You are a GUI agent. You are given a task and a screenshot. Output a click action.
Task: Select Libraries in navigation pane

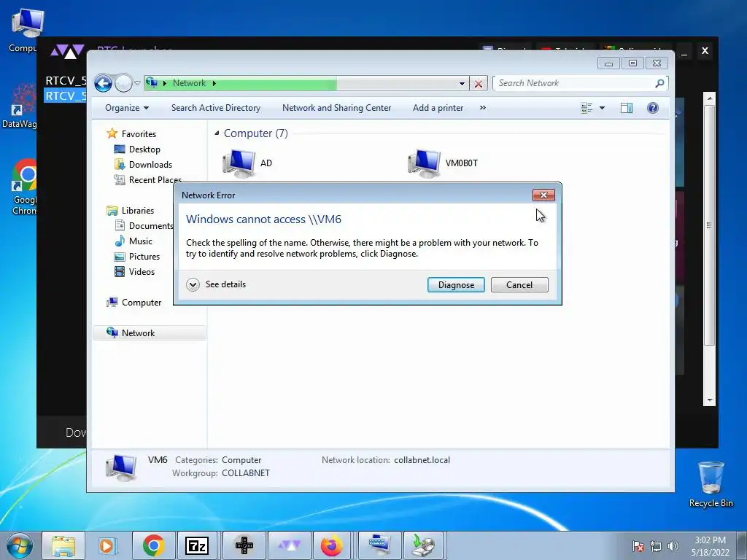(x=138, y=211)
